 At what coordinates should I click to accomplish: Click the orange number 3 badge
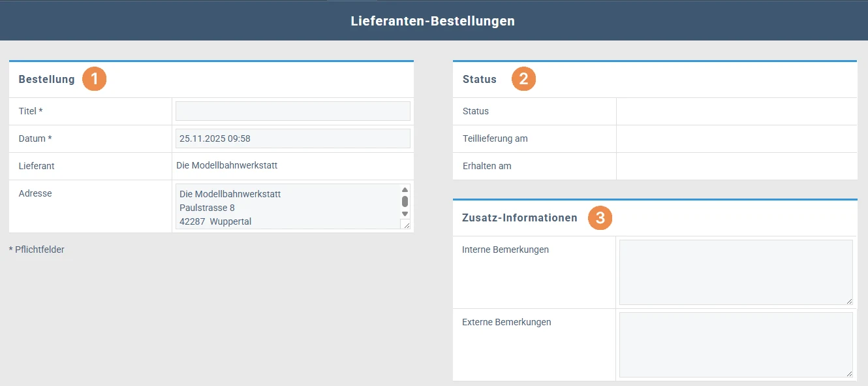600,217
